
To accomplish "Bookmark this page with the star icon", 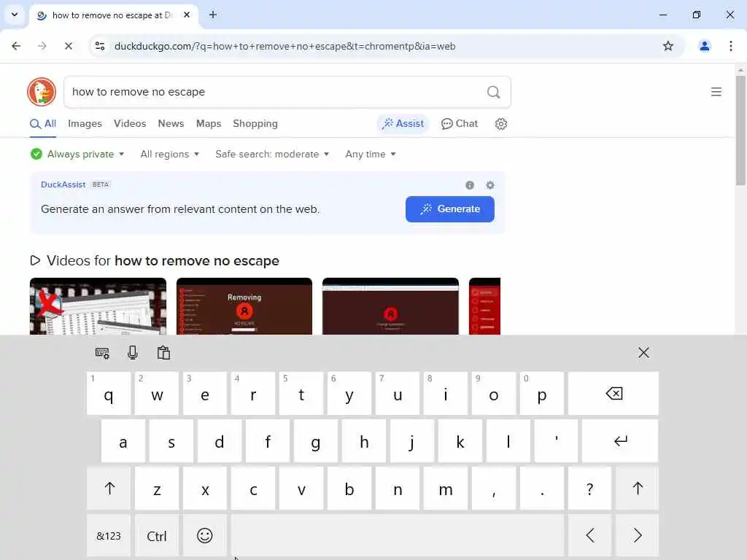I will [668, 46].
